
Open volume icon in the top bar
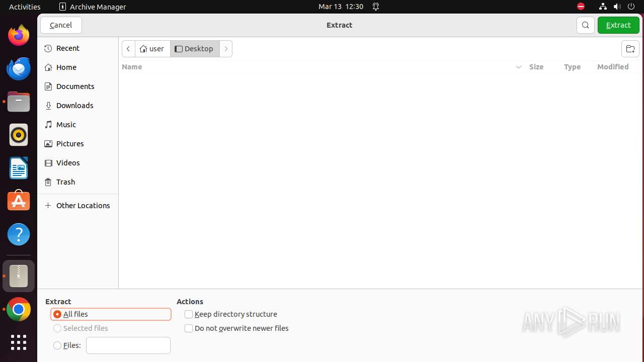(x=617, y=7)
